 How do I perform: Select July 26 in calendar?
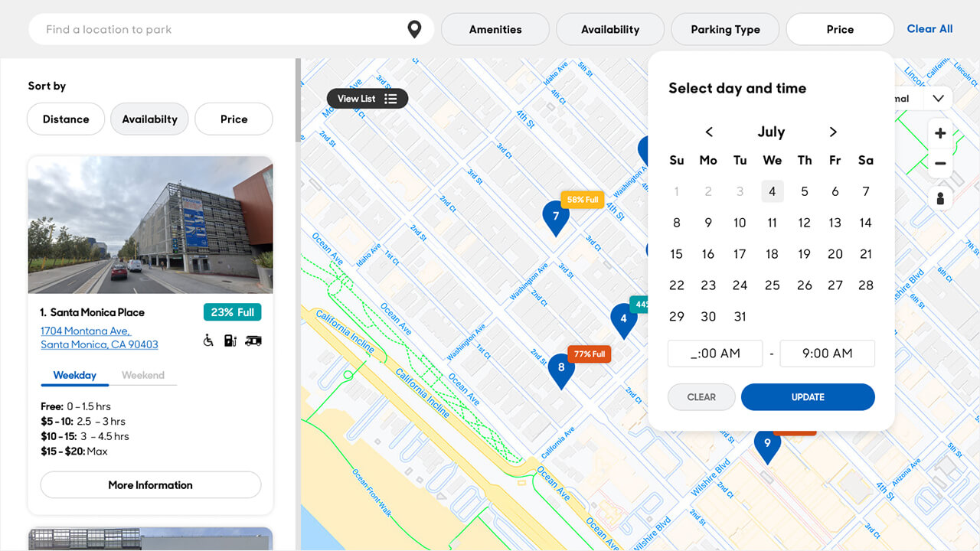804,285
